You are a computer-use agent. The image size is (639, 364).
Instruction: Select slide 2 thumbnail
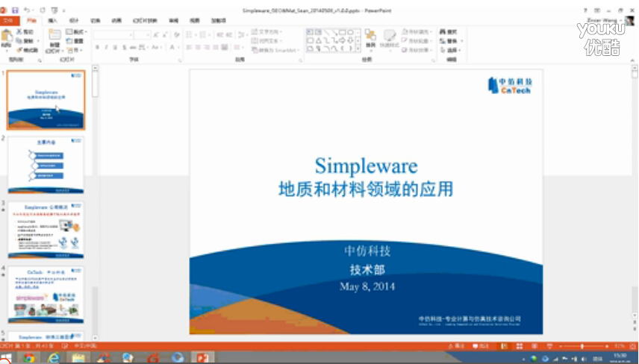pyautogui.click(x=46, y=166)
